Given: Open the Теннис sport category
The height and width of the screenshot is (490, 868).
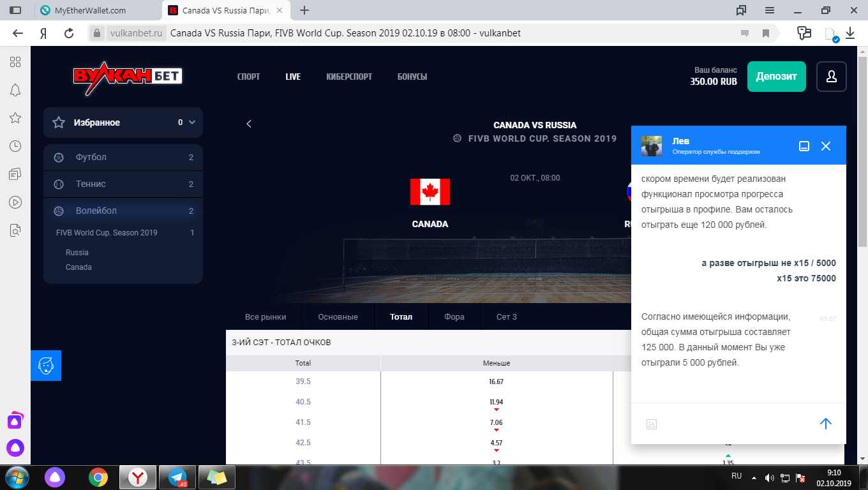Looking at the screenshot, I should (123, 184).
